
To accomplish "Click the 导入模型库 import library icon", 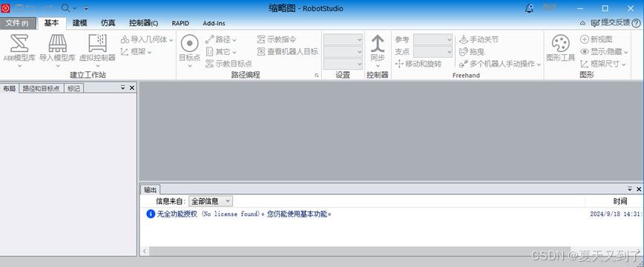I will point(58,44).
